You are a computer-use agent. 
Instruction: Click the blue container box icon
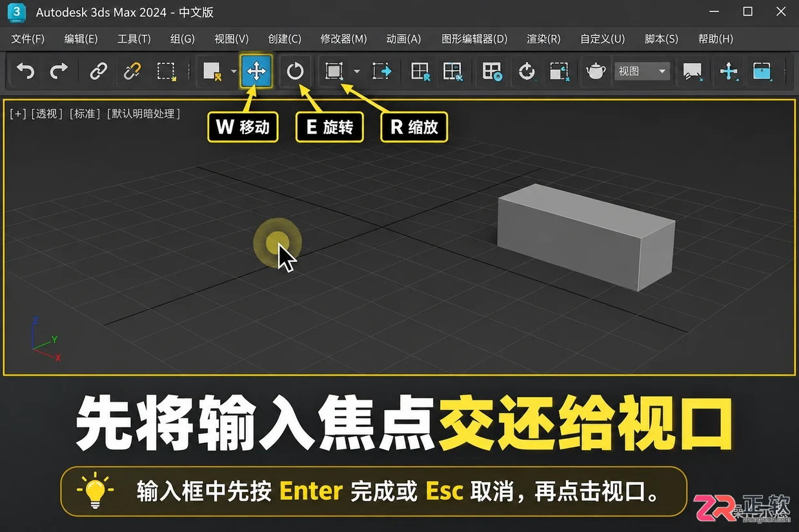pos(762,71)
